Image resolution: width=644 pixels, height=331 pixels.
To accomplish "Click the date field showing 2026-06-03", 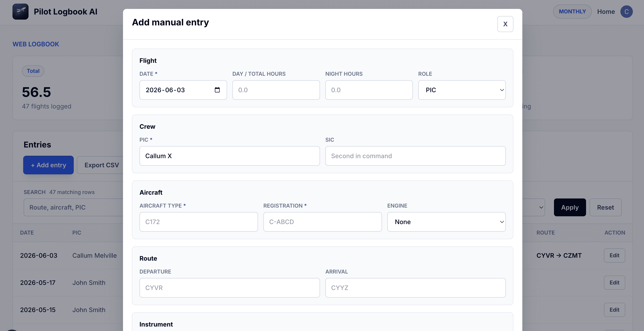I will (183, 90).
